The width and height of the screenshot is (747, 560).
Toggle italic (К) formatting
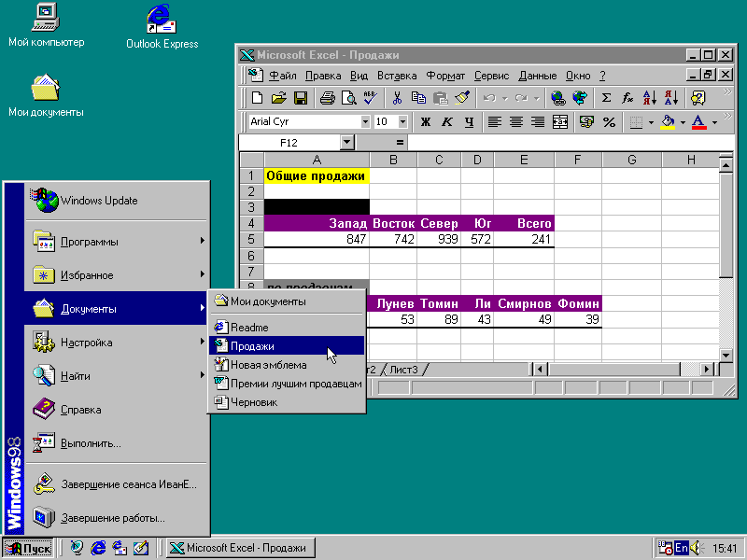pos(447,122)
